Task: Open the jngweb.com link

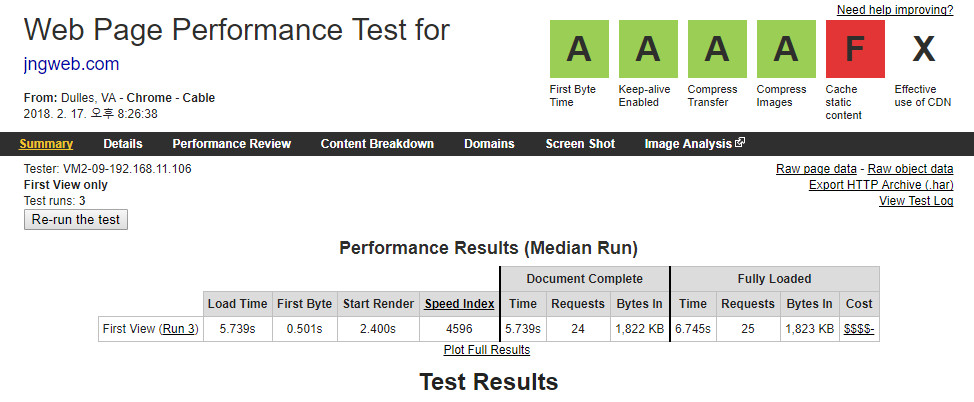Action: (x=71, y=64)
